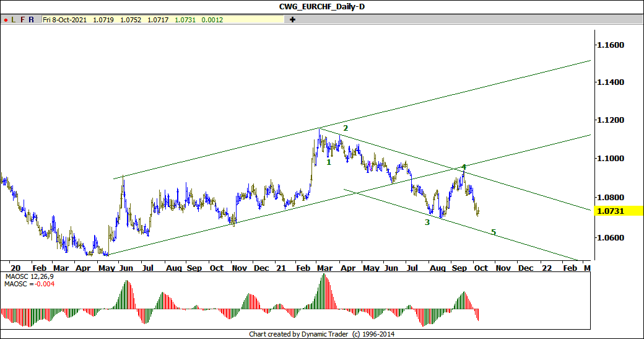Screen dimensions: 644x339
Task: Select wave label 4 at September high
Action: point(463,167)
